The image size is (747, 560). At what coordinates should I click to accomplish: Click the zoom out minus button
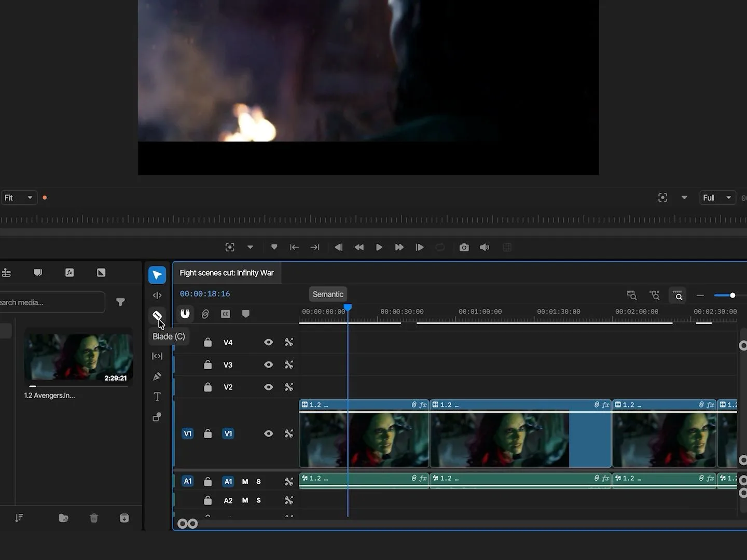(700, 296)
